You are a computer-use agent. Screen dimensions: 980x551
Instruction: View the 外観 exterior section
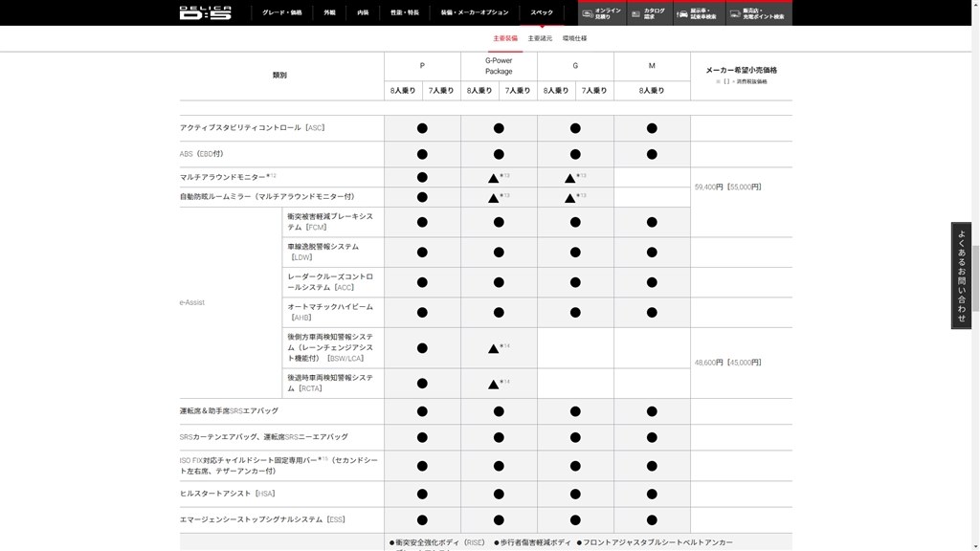click(x=330, y=12)
